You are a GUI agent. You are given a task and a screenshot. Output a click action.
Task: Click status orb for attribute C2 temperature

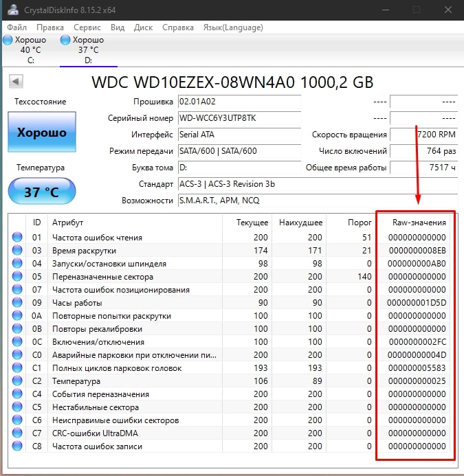(x=17, y=381)
